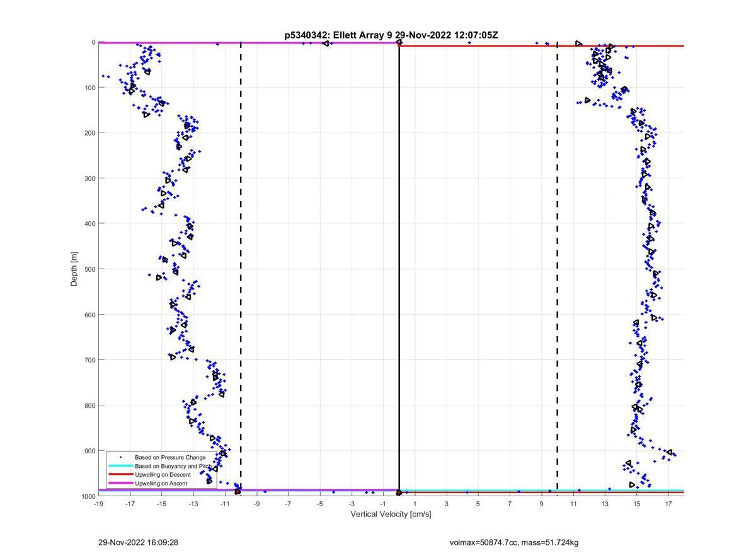
Task: Click the red line sample in legend
Action: pyautogui.click(x=120, y=475)
